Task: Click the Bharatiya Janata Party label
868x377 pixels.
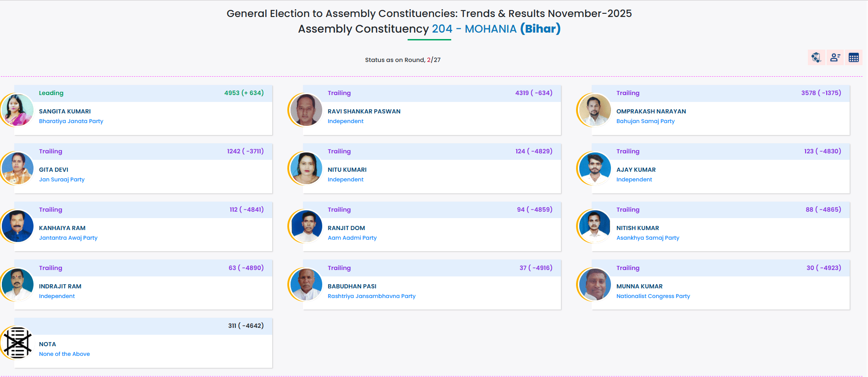Action: [x=71, y=121]
